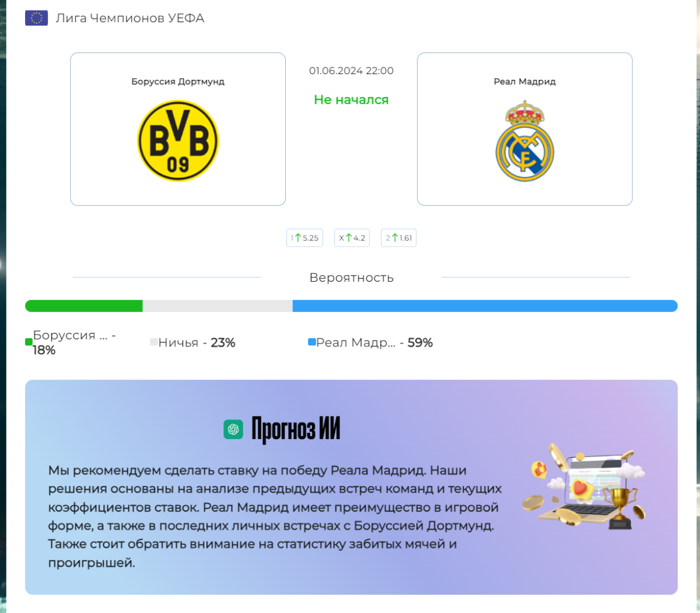Click the laptop and trophy illustration
This screenshot has height=613, width=700.
coord(585,486)
